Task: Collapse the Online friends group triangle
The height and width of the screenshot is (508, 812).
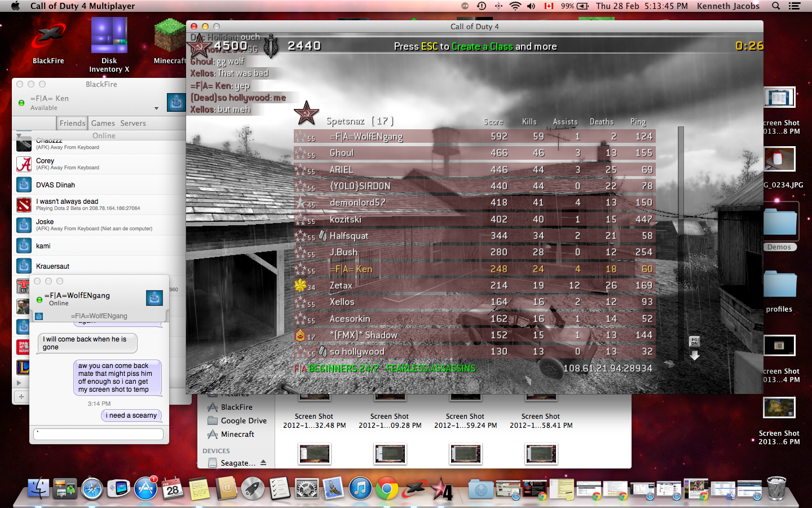Action: (20, 135)
